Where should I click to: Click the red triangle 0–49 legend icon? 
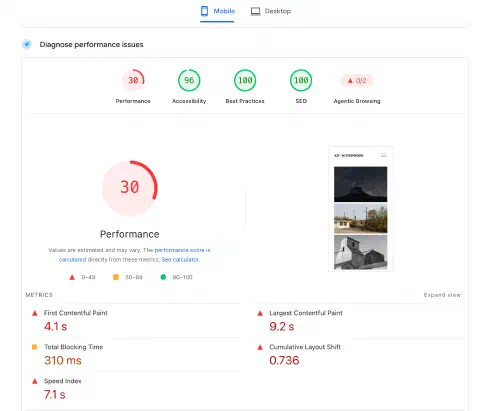(72, 277)
